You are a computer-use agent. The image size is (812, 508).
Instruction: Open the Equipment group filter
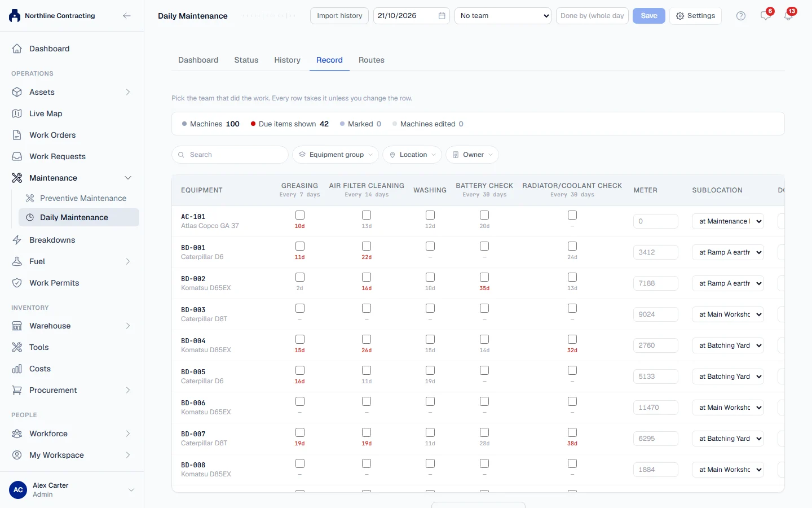tap(336, 155)
